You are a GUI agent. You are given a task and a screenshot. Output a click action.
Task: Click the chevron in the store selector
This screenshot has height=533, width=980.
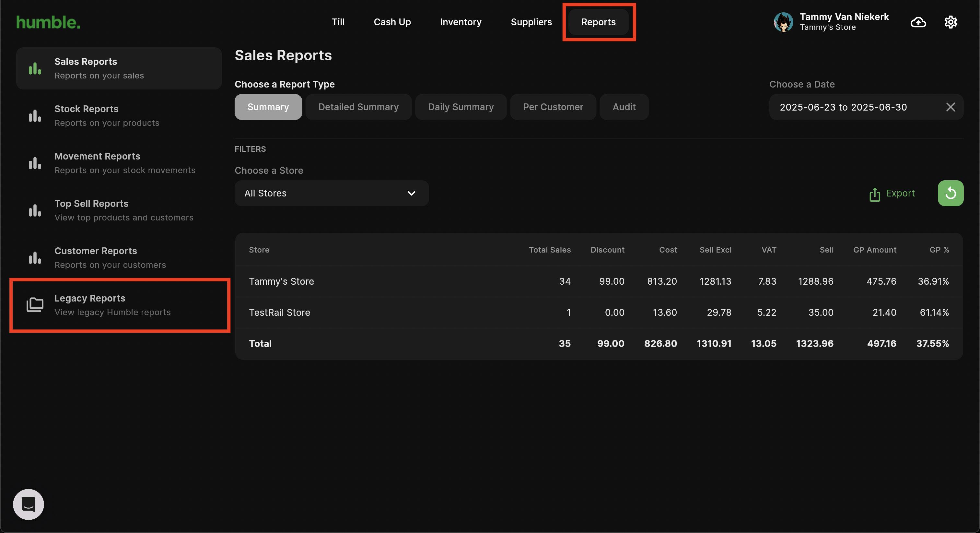pos(411,193)
